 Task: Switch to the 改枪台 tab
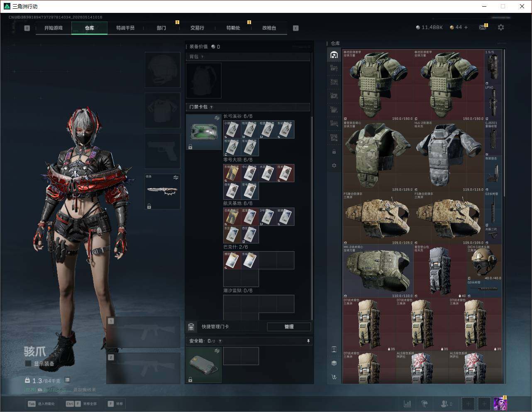[x=269, y=28]
